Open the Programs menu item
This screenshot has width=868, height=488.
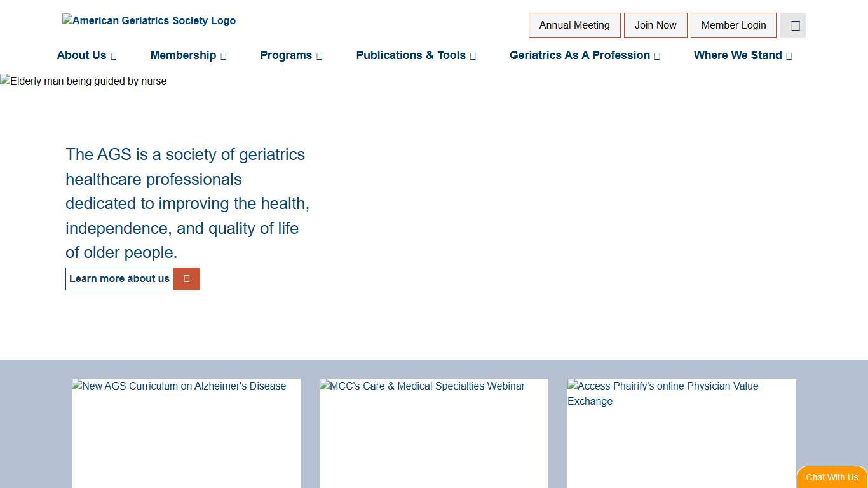click(x=286, y=56)
